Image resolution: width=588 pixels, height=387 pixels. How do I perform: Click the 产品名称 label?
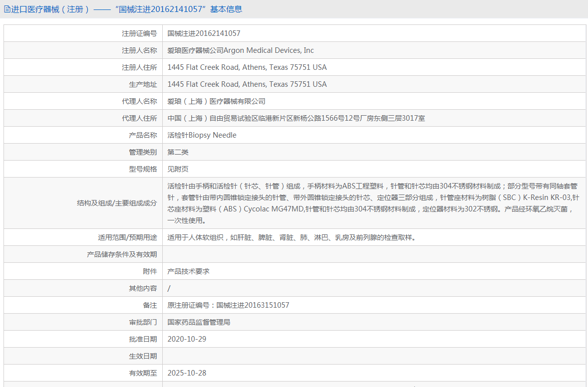coord(143,135)
